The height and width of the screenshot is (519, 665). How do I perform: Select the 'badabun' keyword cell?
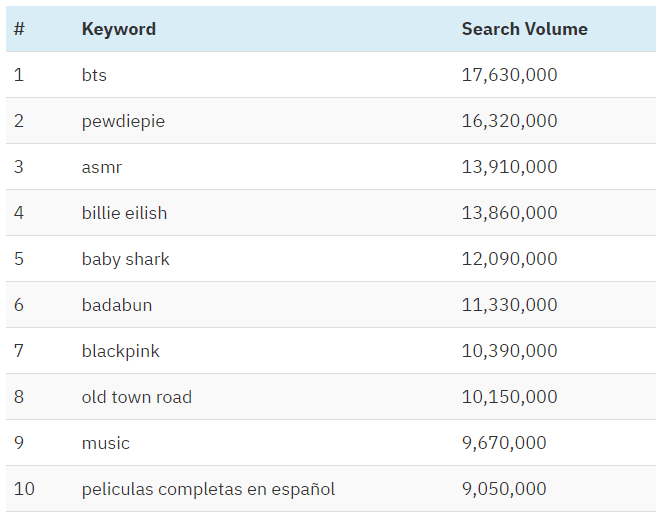click(x=117, y=305)
